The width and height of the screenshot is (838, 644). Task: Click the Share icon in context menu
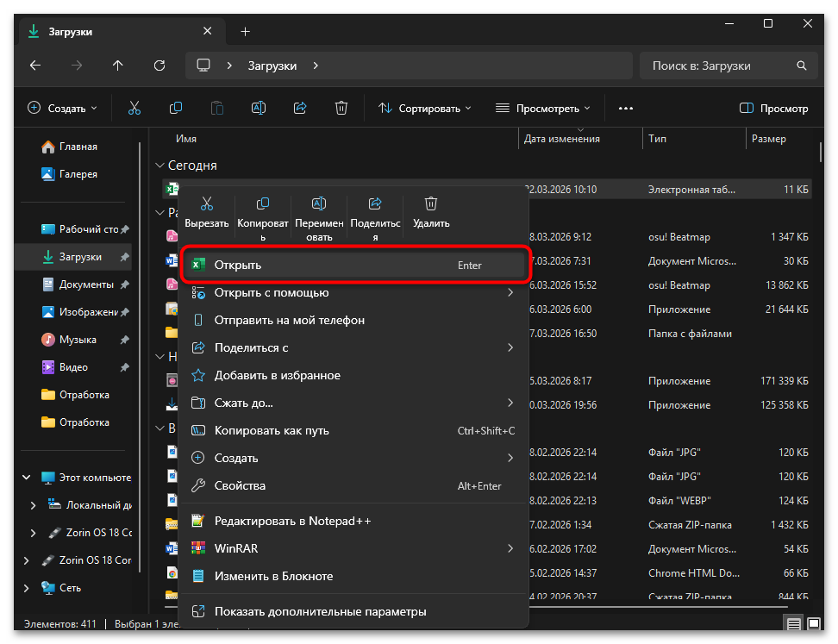point(375,204)
